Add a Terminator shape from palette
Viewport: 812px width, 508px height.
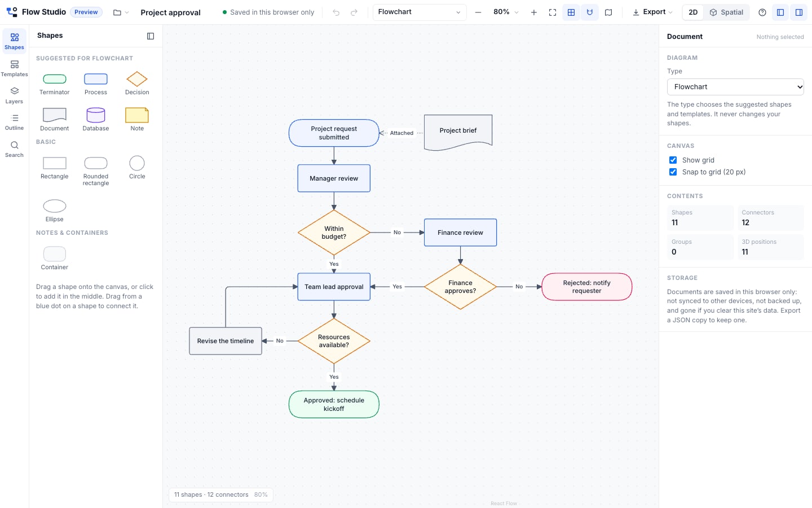55,84
